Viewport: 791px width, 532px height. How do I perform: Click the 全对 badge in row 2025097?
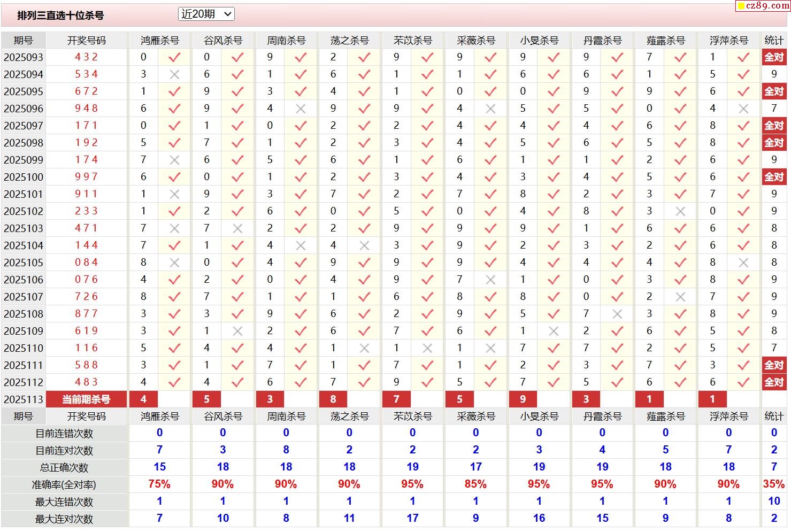click(774, 126)
